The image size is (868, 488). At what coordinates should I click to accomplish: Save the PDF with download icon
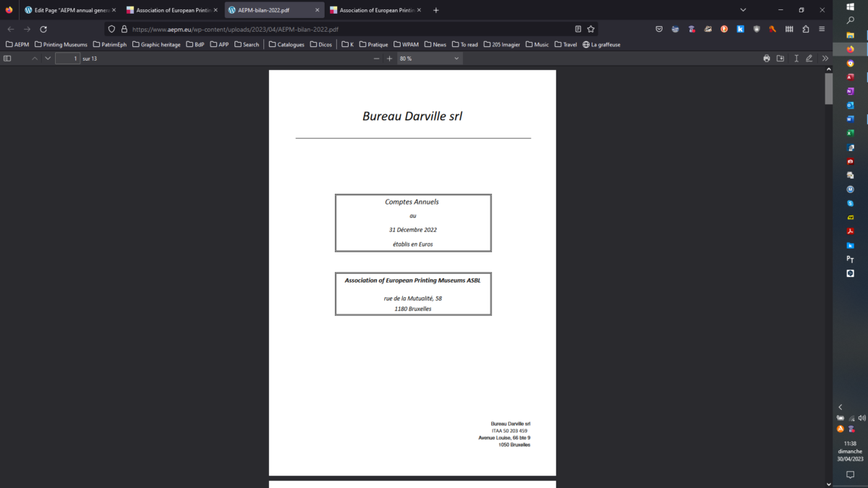click(x=780, y=59)
